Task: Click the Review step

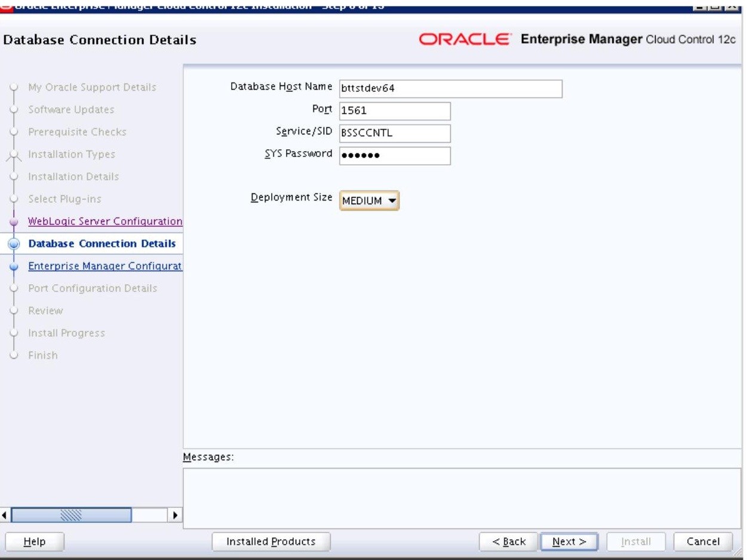Action: tap(45, 310)
